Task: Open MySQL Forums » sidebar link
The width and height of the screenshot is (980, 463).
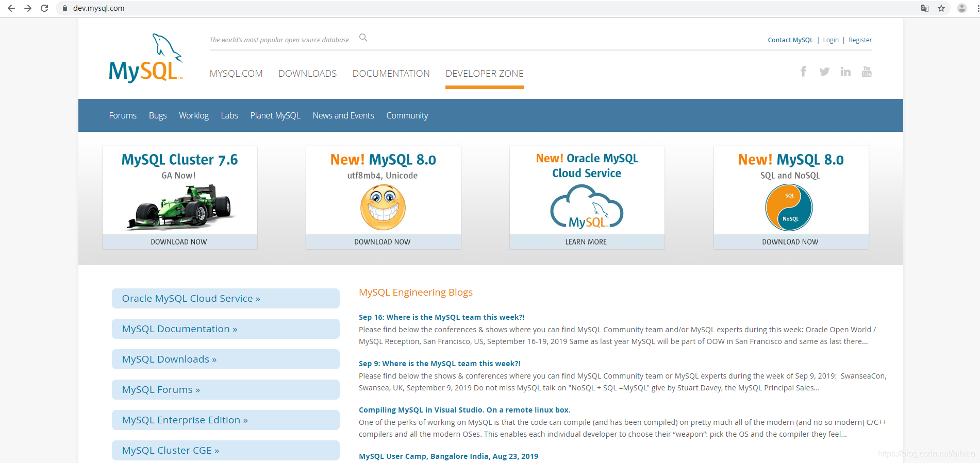Action: coord(226,389)
